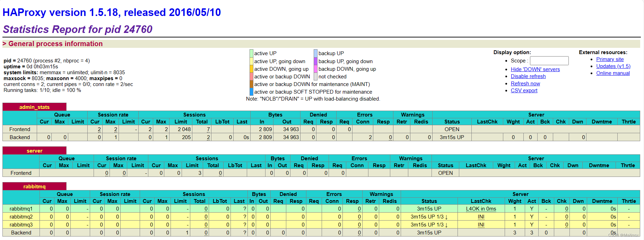Viewport: 644px width, 240px height.
Task: Click rabbitmq Backend status 3m15s UP
Action: [429, 233]
